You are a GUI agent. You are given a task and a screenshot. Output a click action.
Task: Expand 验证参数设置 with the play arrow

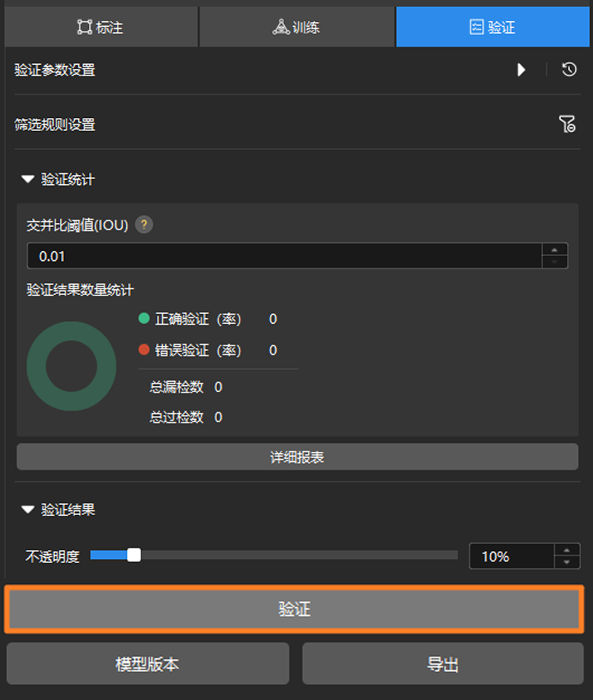tap(521, 70)
